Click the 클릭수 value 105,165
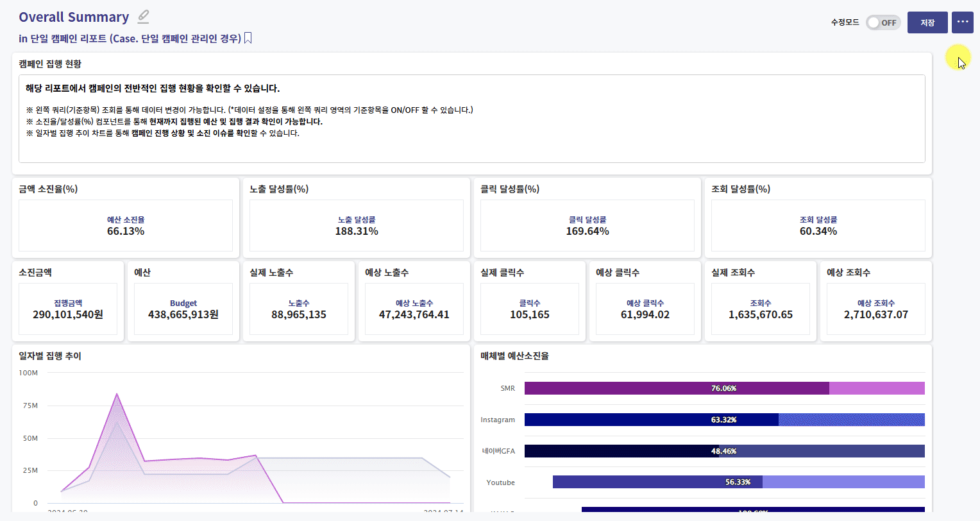980x521 pixels. pyautogui.click(x=530, y=314)
